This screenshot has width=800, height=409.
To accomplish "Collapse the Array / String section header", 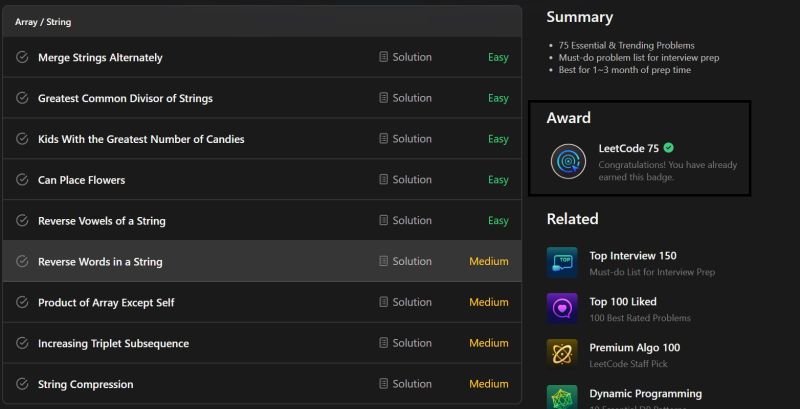I will tap(262, 22).
